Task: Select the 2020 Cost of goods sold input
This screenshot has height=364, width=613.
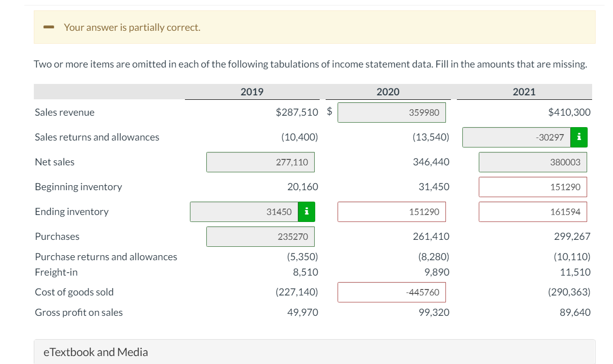Action: [392, 292]
